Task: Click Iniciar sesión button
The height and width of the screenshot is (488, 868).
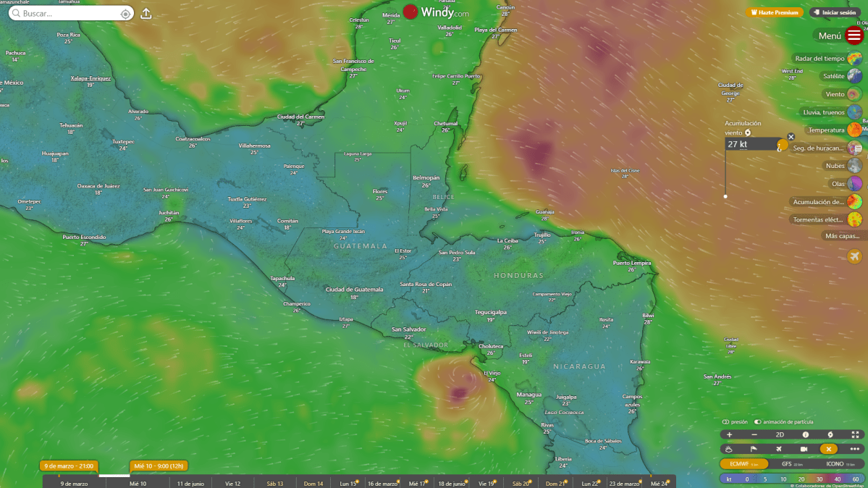Action: [835, 12]
